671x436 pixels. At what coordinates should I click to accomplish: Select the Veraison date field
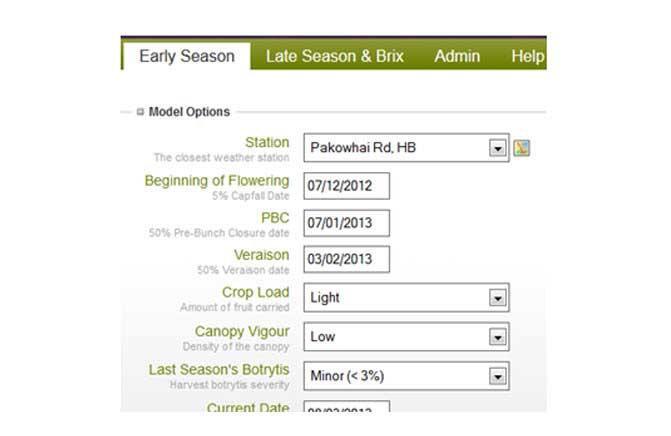pyautogui.click(x=346, y=260)
